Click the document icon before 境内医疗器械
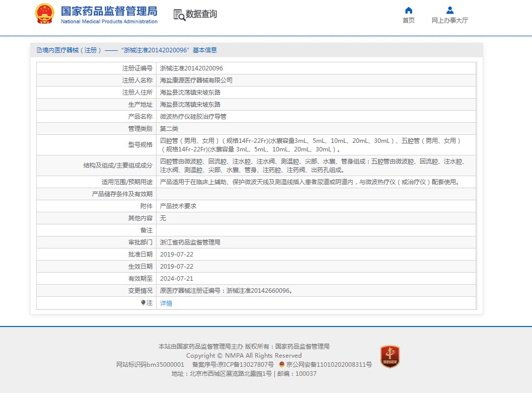 39,50
